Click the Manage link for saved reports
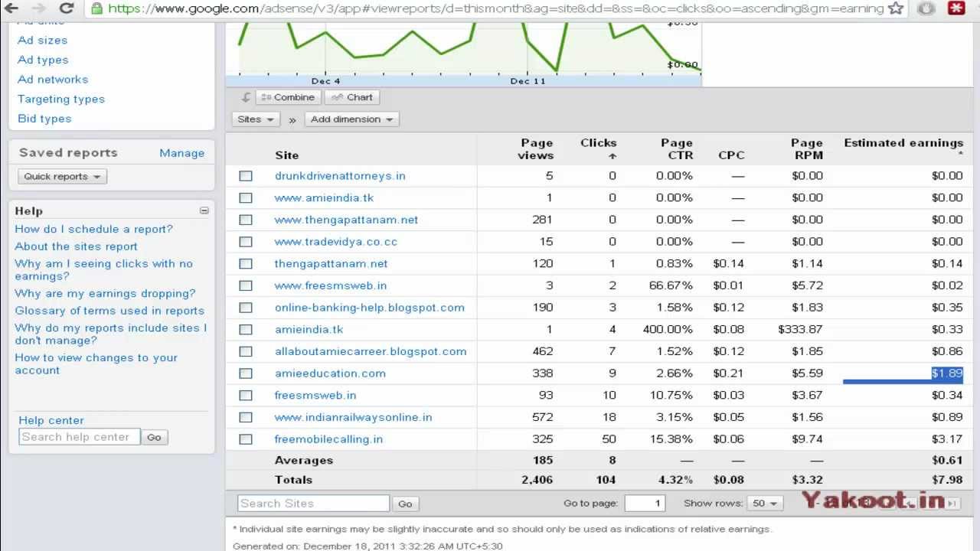Viewport: 980px width, 551px height. pyautogui.click(x=182, y=153)
